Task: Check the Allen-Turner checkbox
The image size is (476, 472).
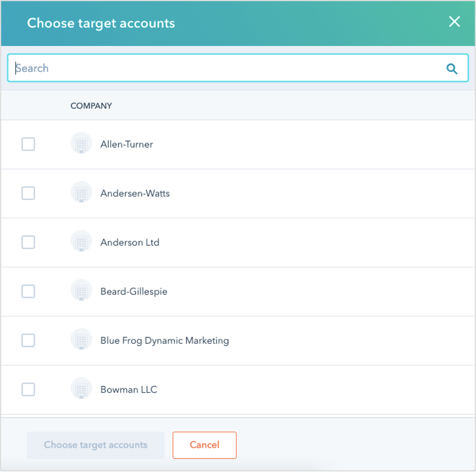Action: (28, 144)
